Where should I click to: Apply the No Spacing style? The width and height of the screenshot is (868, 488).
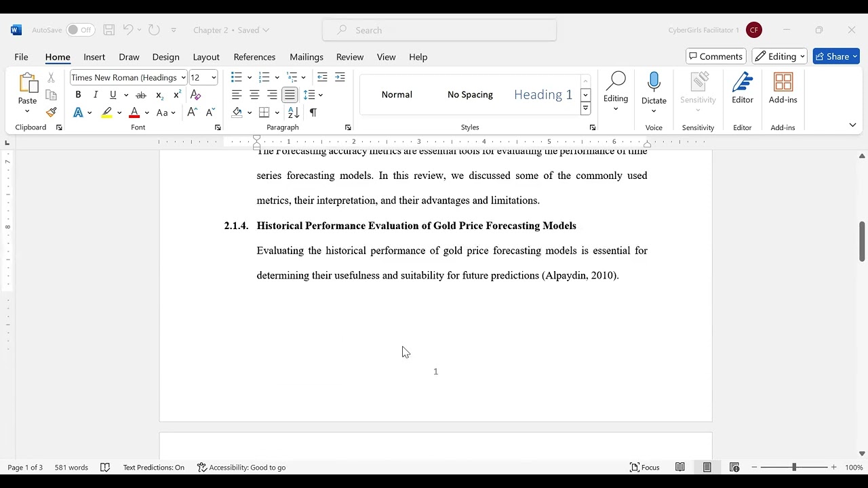pos(470,94)
